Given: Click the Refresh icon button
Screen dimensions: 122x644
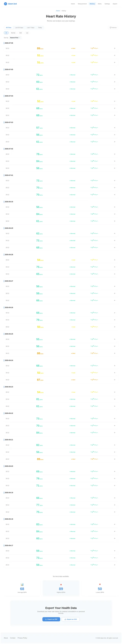Looking at the screenshot, I should coord(113,28).
